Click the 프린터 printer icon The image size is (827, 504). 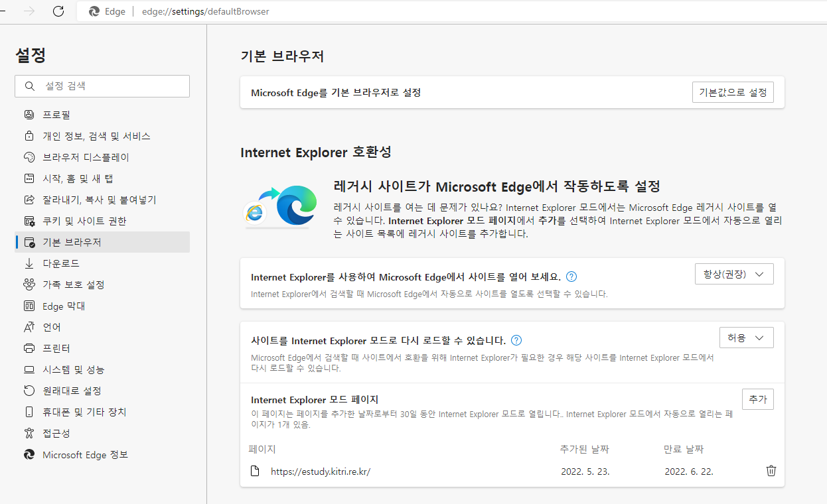[x=29, y=348]
